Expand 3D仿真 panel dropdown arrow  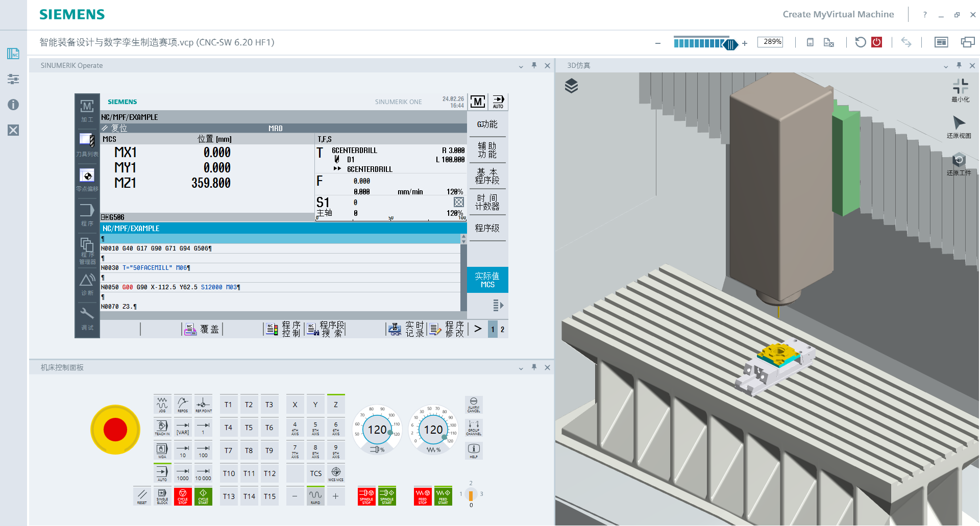point(945,66)
